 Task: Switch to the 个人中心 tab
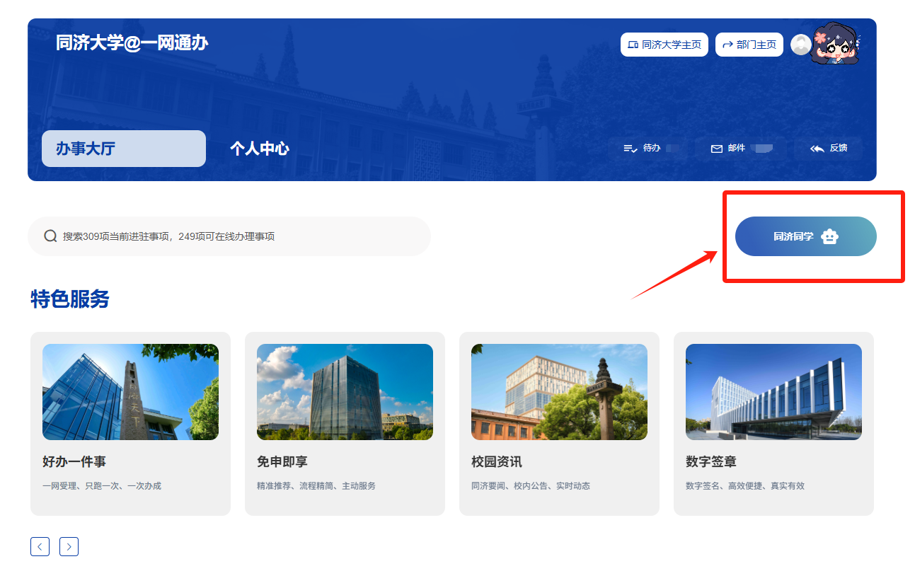260,149
